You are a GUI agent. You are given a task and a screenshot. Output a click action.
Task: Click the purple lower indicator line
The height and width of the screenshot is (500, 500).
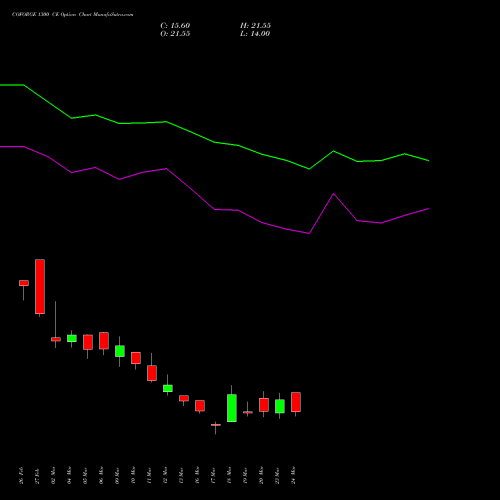click(213, 209)
